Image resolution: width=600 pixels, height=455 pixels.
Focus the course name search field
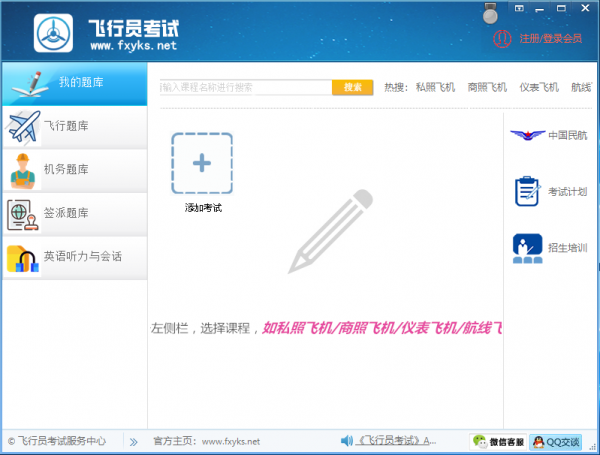[246, 87]
